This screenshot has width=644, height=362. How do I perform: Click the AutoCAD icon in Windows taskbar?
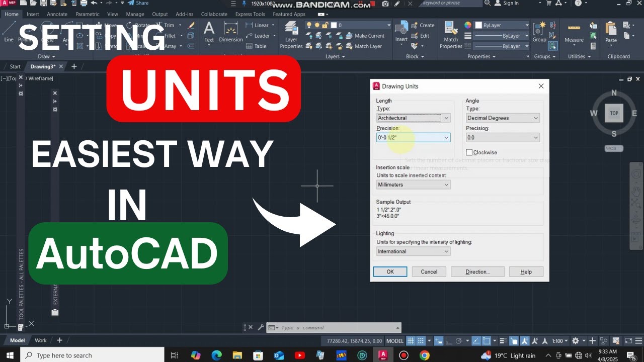[x=383, y=355]
